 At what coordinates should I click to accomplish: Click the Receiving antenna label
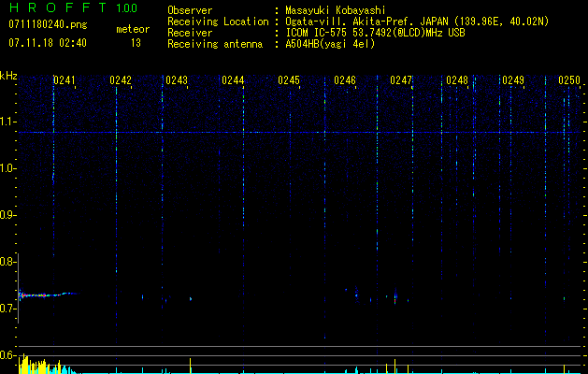215,44
